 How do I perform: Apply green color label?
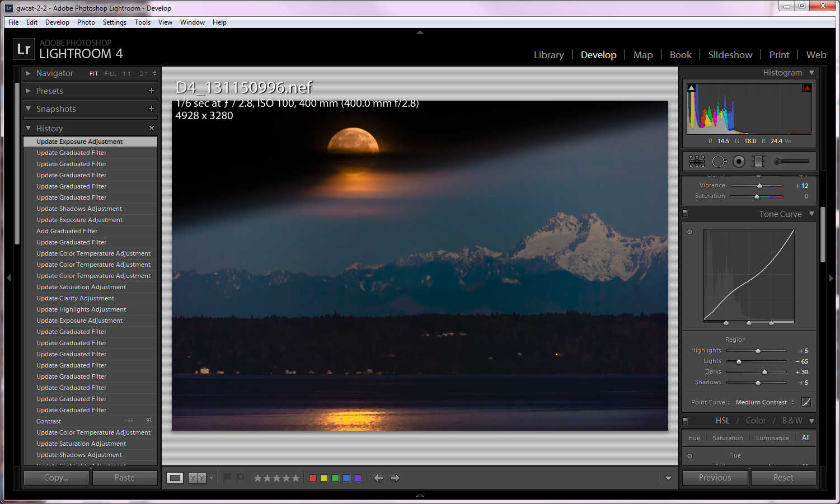coord(335,478)
